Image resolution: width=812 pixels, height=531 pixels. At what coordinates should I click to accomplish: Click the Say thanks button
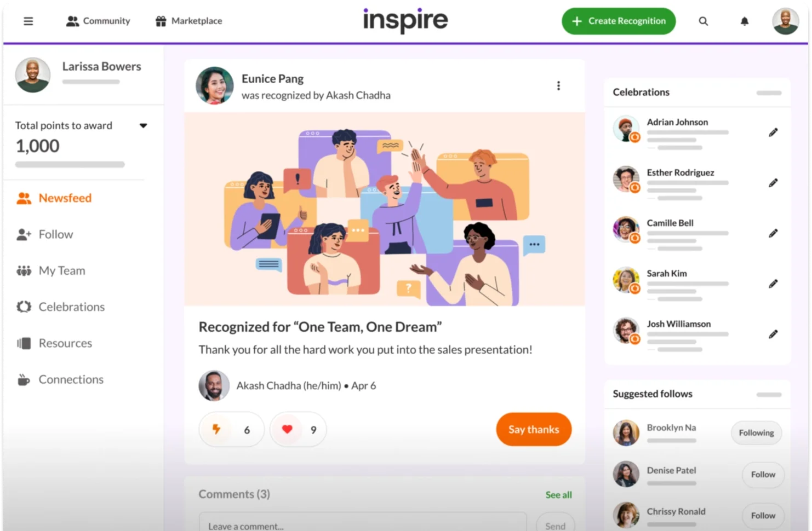[534, 429]
